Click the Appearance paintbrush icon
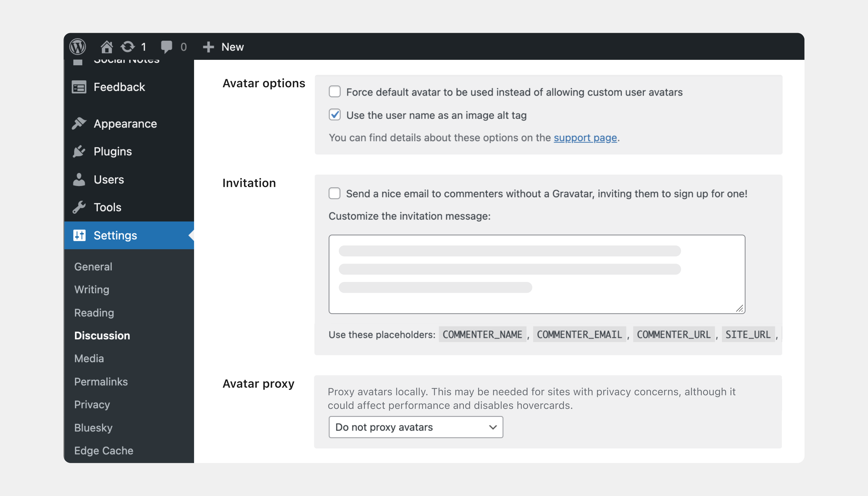Screen dimensions: 868x496 coord(79,124)
